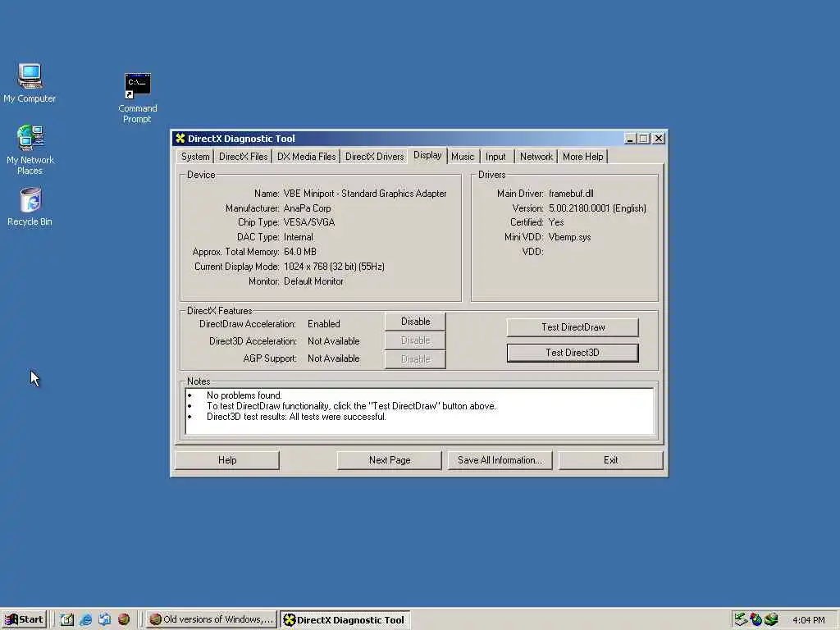Switch to the DirectX Files tab

[x=243, y=157]
